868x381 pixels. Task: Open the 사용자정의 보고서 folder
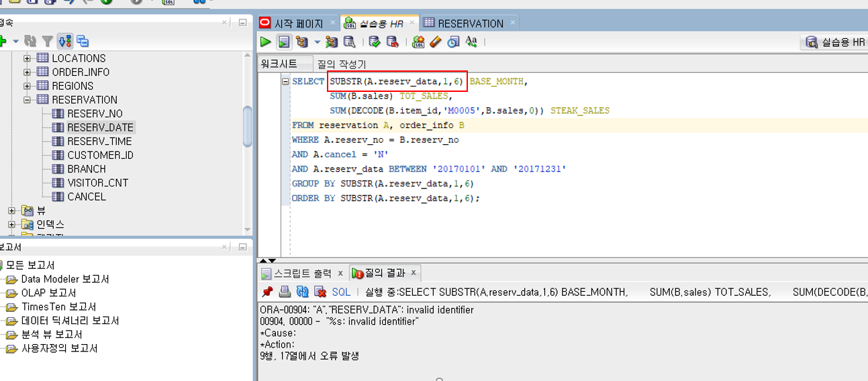click(59, 348)
